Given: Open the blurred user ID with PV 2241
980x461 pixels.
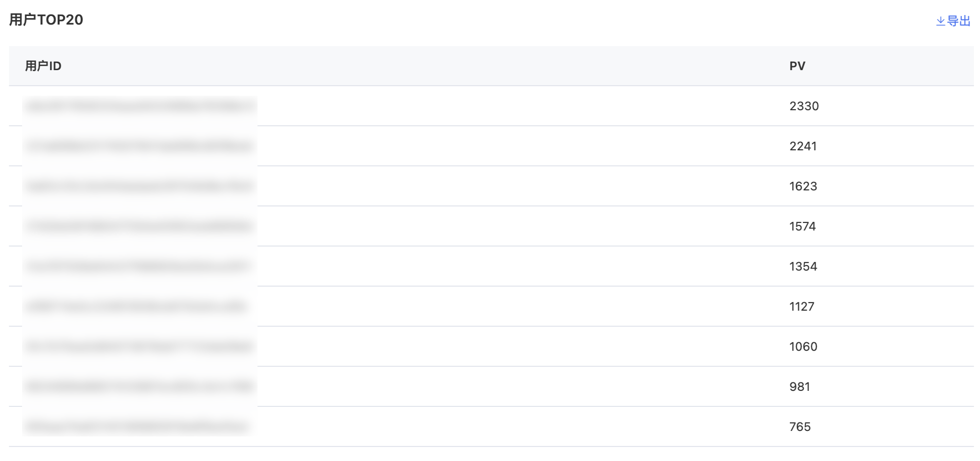Looking at the screenshot, I should click(139, 146).
